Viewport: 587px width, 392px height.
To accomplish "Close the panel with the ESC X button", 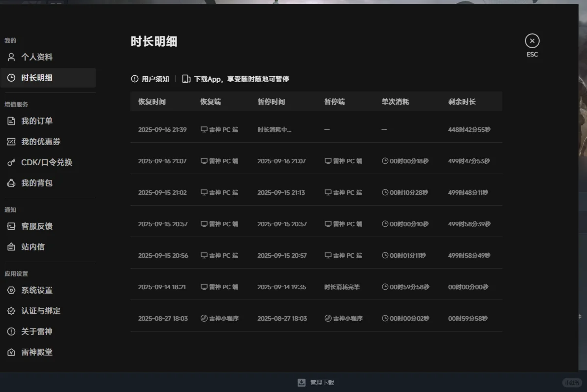I will click(x=532, y=41).
